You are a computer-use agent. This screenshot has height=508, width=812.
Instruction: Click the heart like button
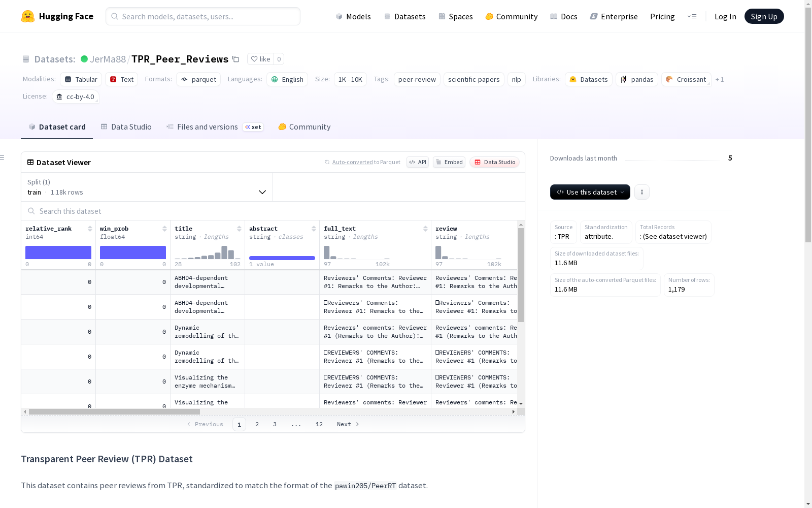click(x=260, y=59)
